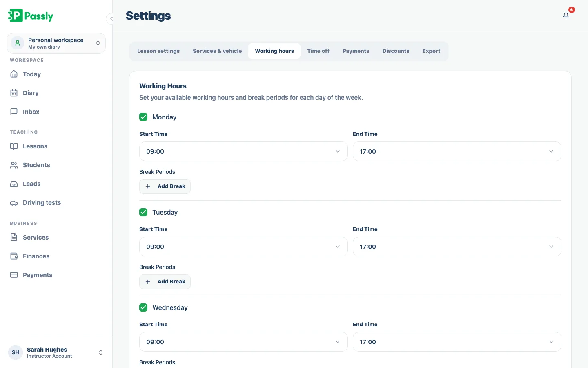Click the Monday day label
Image resolution: width=588 pixels, height=368 pixels.
click(164, 117)
